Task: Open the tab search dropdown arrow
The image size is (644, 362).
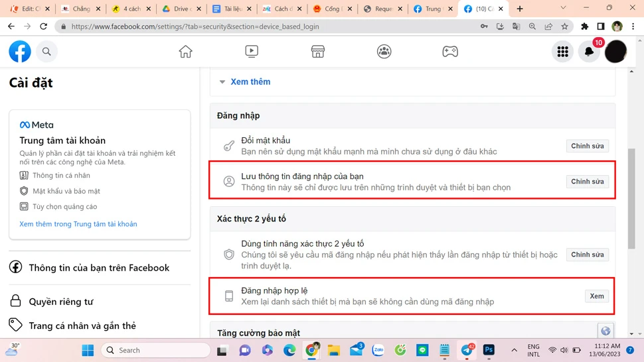Action: click(x=563, y=8)
